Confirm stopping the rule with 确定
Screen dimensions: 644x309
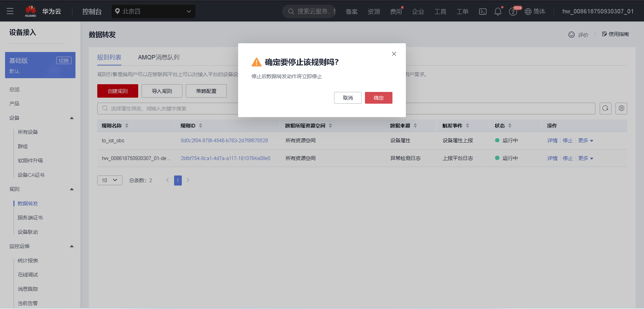[x=378, y=98]
